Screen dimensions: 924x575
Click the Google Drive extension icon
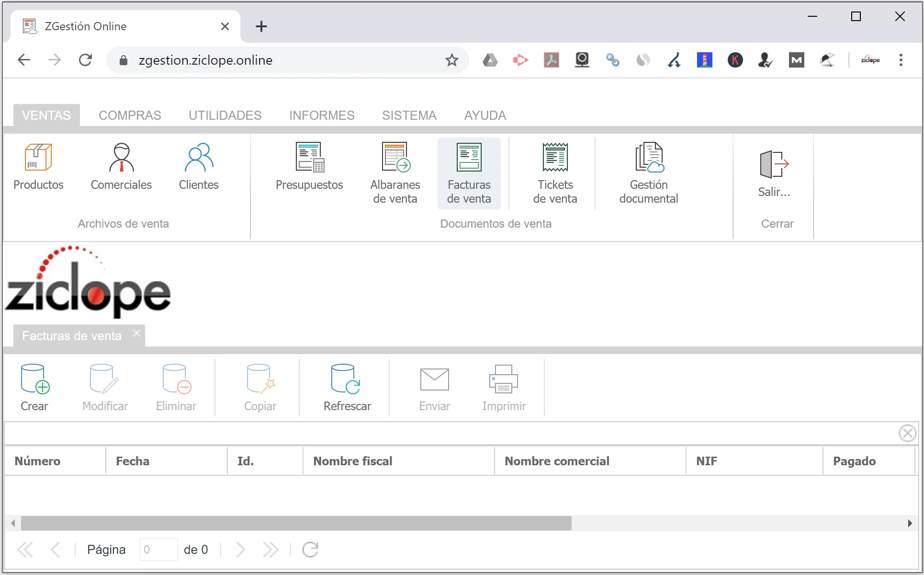click(x=490, y=60)
